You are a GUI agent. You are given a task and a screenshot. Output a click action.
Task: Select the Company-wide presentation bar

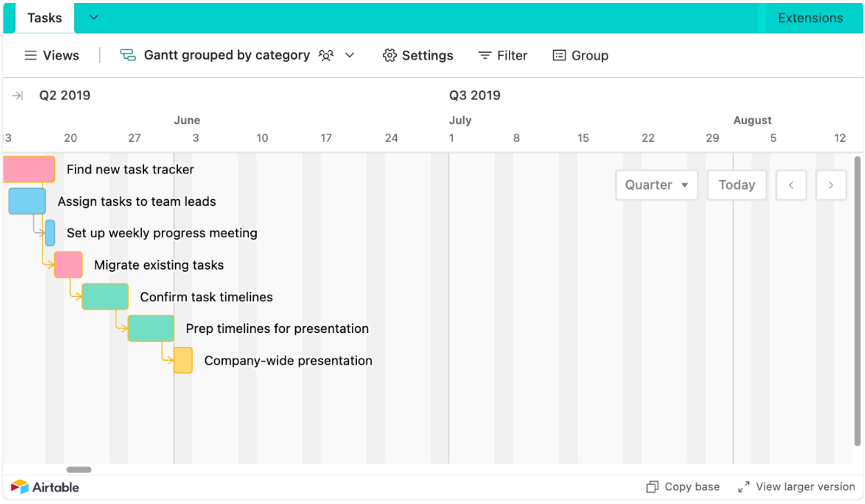pyautogui.click(x=183, y=360)
